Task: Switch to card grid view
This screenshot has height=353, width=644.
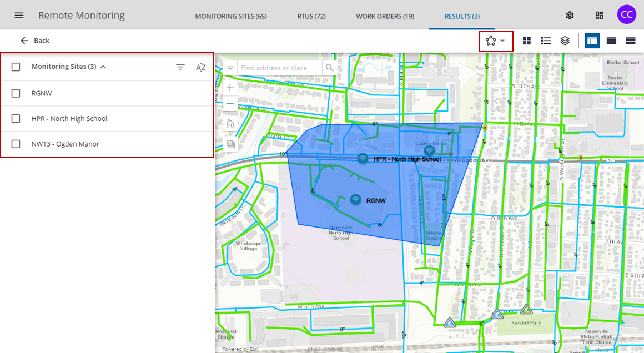Action: (527, 41)
